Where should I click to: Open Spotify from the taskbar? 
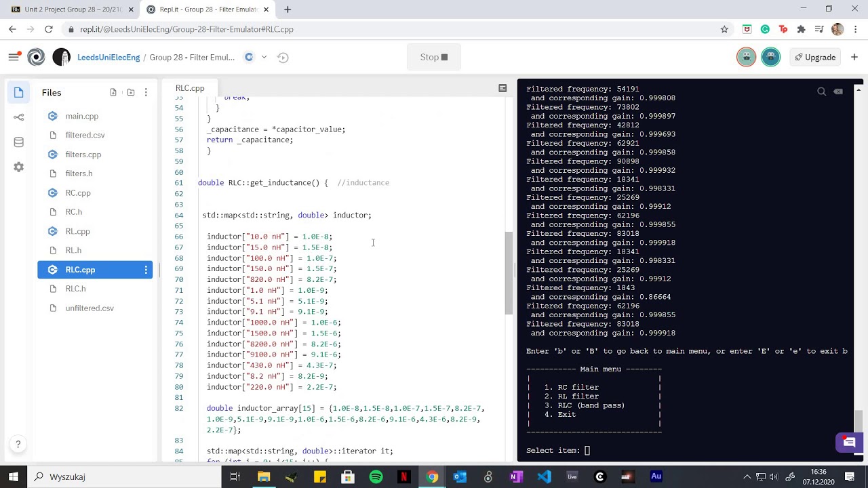point(376,476)
